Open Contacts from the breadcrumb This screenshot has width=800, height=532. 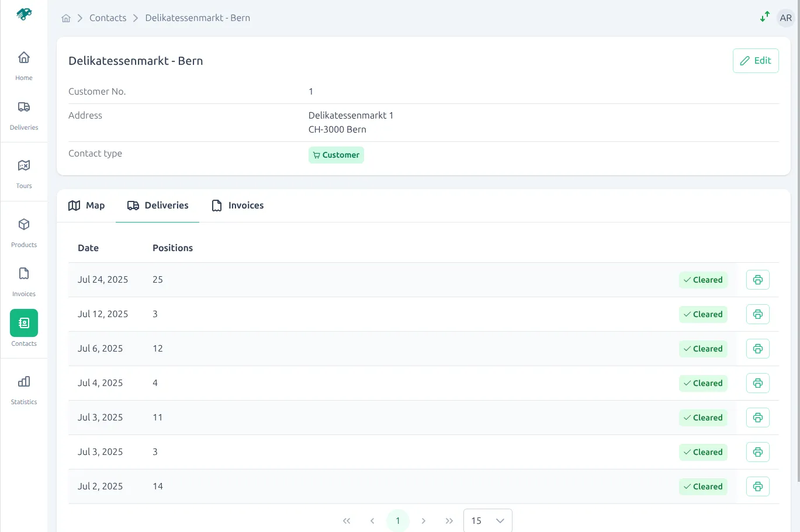coord(108,18)
